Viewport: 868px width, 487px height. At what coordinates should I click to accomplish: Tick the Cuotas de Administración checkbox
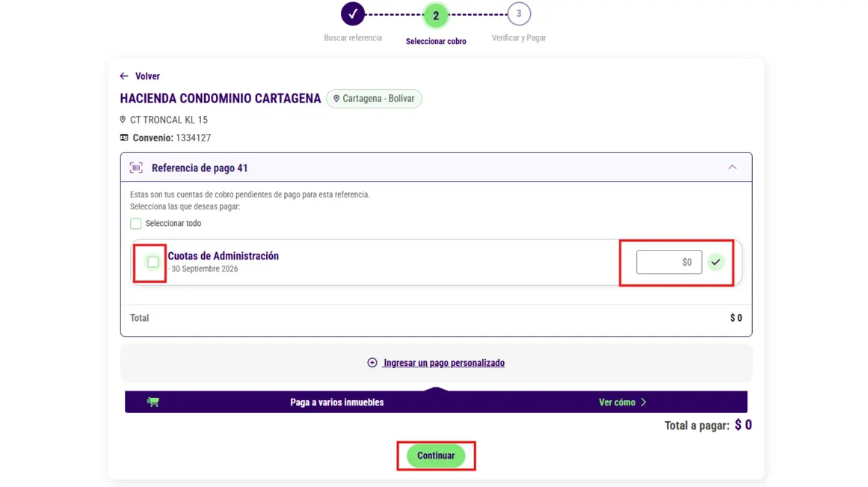[153, 262]
